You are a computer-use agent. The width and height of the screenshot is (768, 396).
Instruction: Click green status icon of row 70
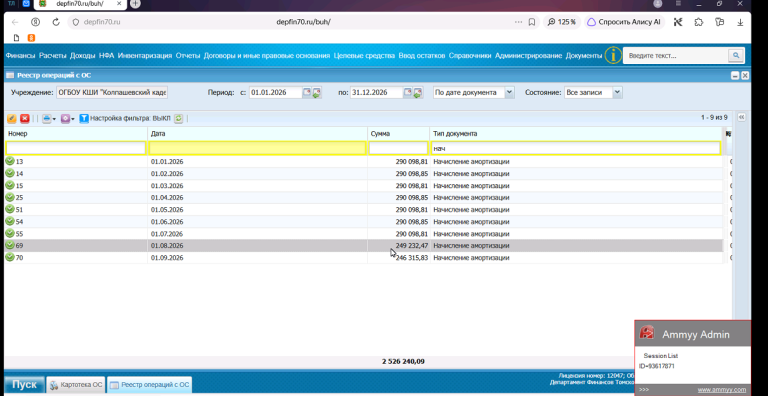point(10,257)
